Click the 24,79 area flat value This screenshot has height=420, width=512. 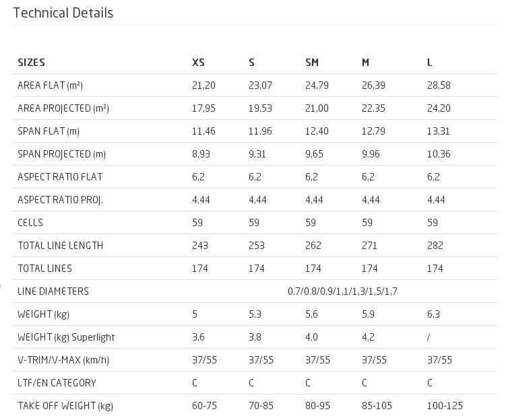pos(317,85)
